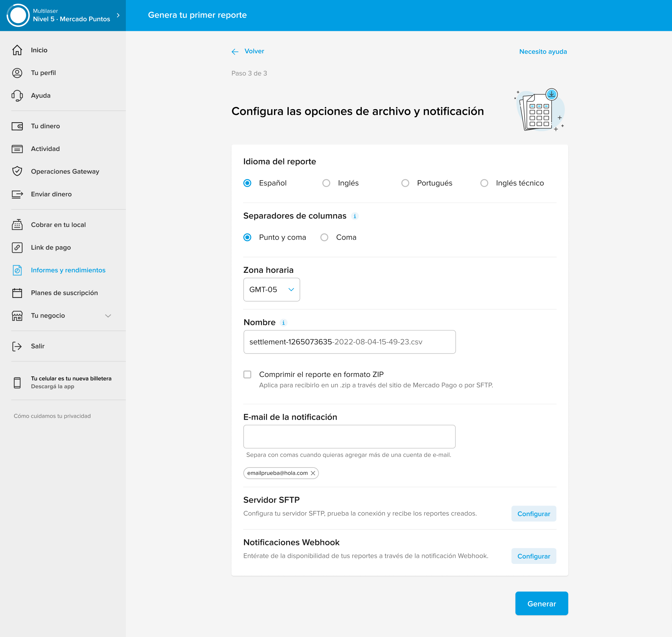This screenshot has width=672, height=637.
Task: Focus the E-mail de la notificación field
Action: tap(349, 437)
